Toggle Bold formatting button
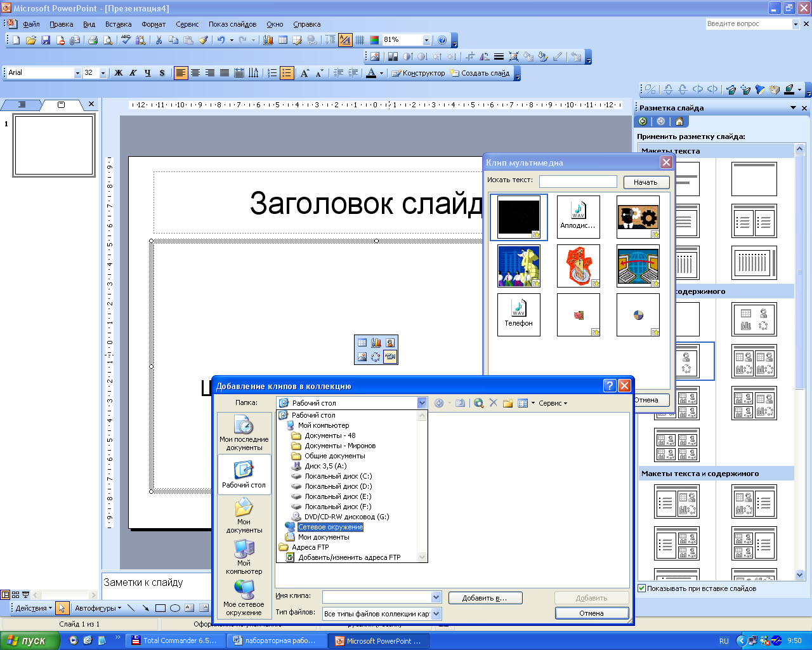 tap(119, 73)
